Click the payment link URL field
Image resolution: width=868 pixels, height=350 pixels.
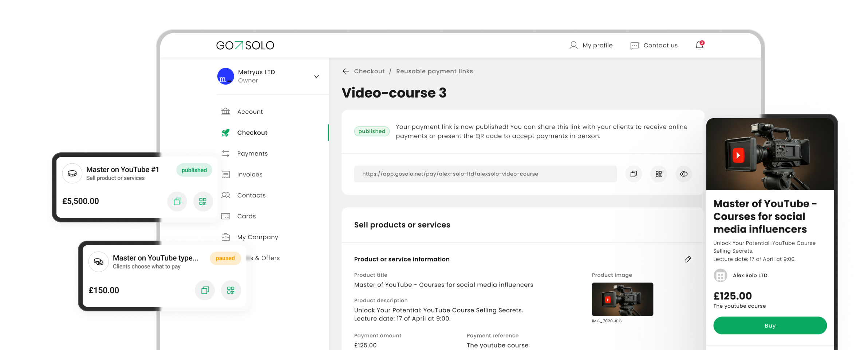pyautogui.click(x=485, y=174)
